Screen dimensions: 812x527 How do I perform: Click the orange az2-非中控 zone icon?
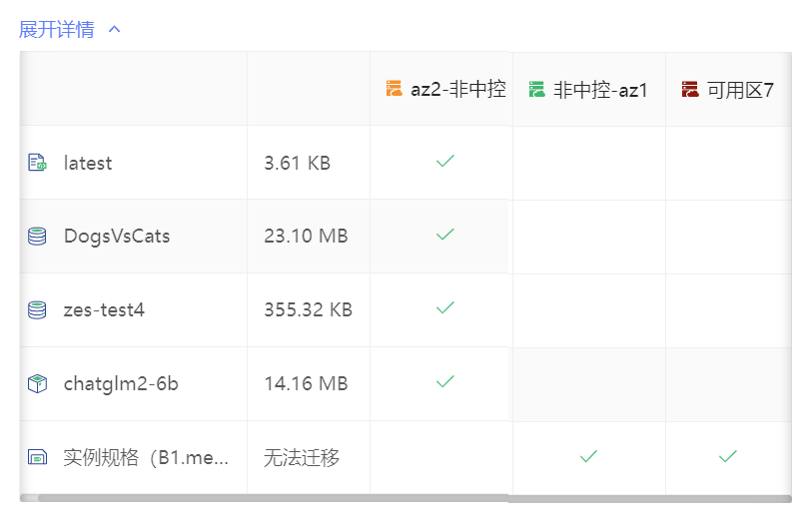(395, 90)
